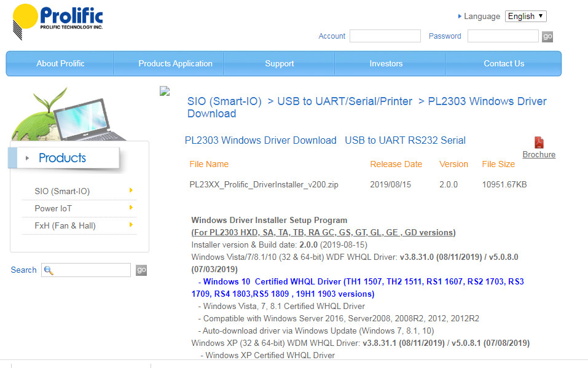
Task: Click the laptop and globe banner image
Action: pos(69,114)
